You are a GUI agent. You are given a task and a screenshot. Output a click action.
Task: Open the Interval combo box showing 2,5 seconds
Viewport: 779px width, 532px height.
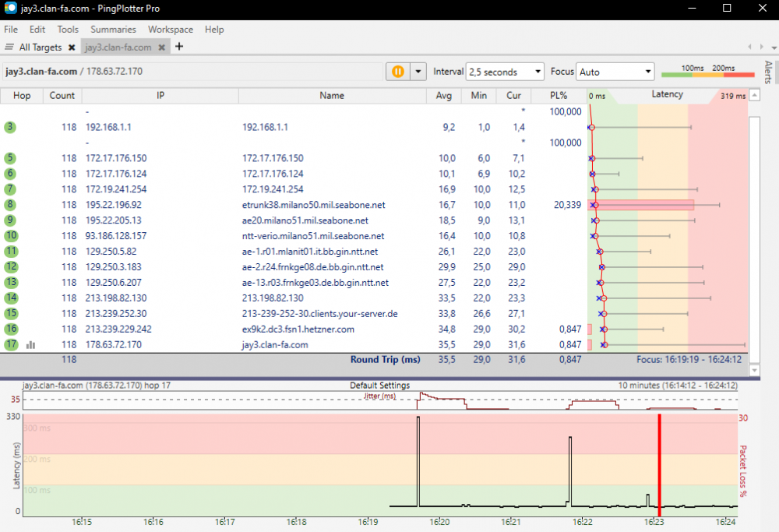click(x=505, y=72)
